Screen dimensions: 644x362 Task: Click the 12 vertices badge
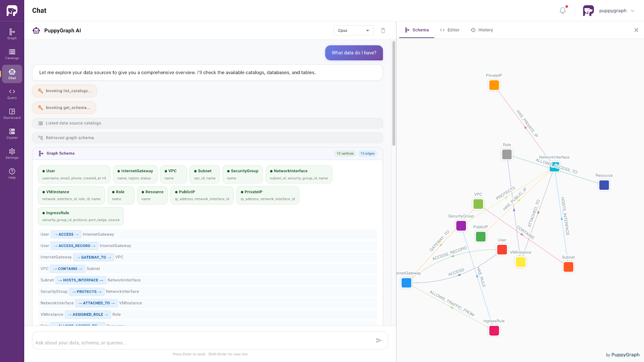coord(345,154)
